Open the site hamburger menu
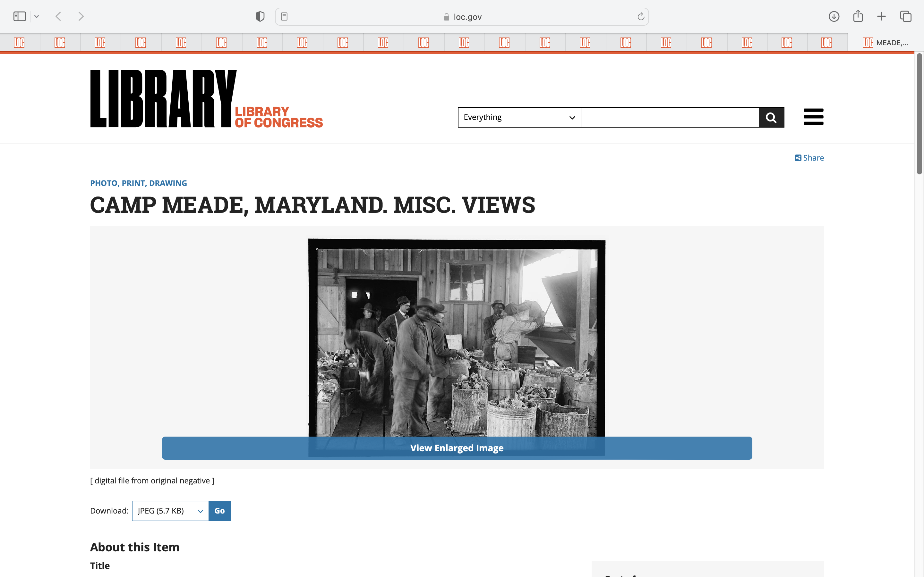The height and width of the screenshot is (577, 924). tap(813, 117)
